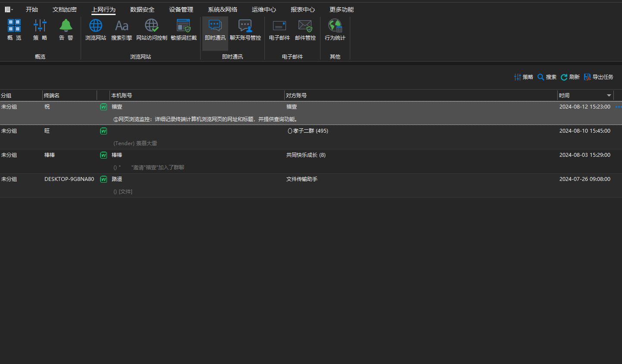Viewport: 622px width, 364px height.
Task: Click the 分组 column header
Action: [21, 96]
